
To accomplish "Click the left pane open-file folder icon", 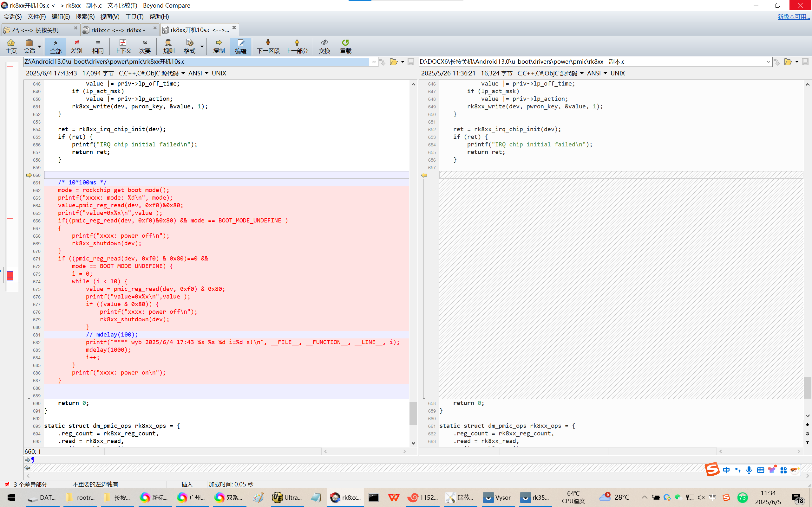I will 394,62.
